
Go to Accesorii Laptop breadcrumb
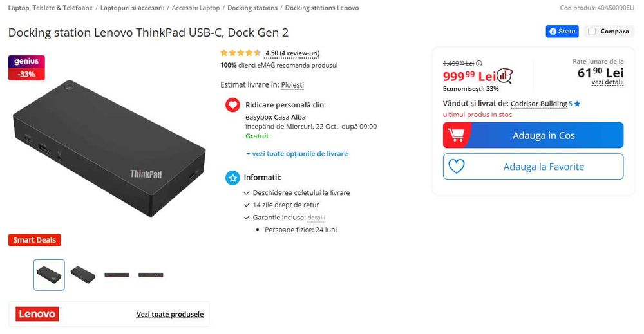coord(196,8)
